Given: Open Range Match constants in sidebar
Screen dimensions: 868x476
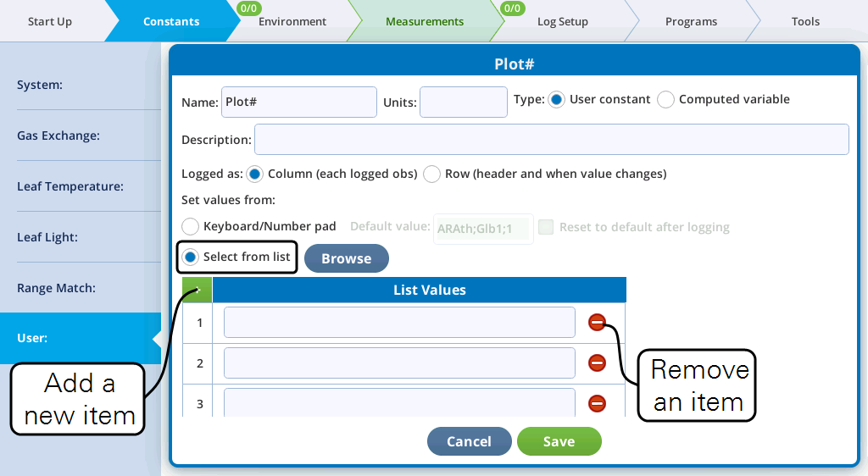Looking at the screenshot, I should point(81,288).
